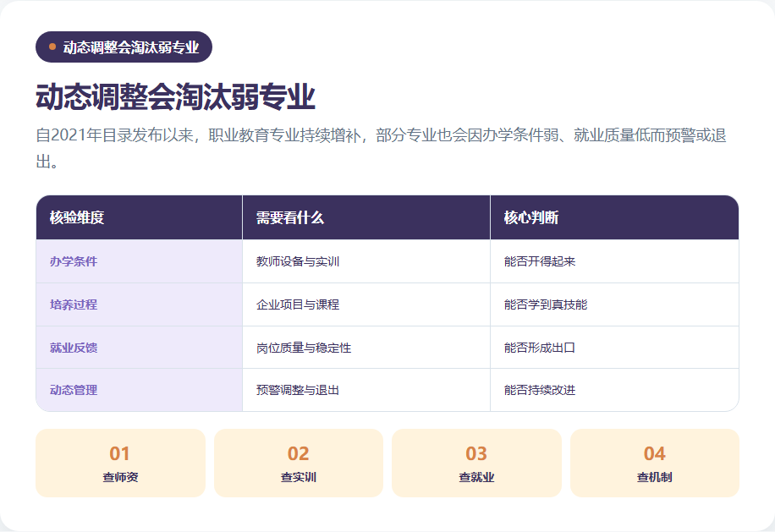Click the paragraph starting 自2021年目录发布以来

click(x=381, y=148)
